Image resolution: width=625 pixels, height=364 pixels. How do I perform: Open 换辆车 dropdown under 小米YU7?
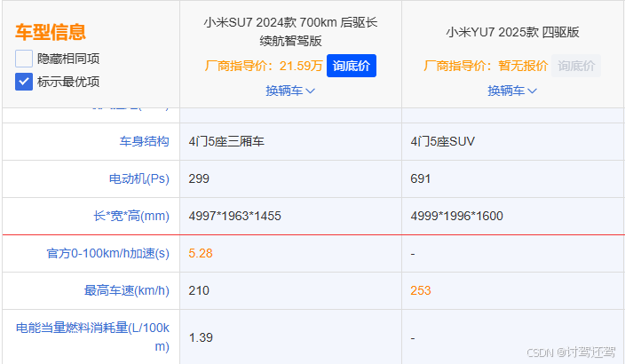point(512,91)
